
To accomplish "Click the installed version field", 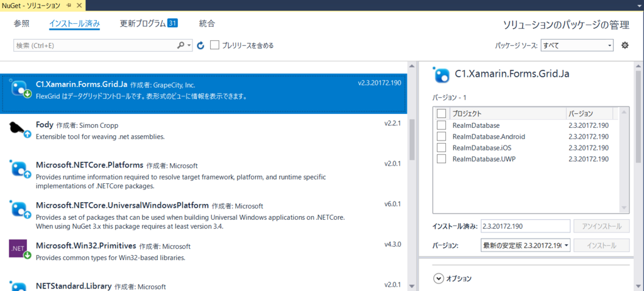I will coord(525,226).
